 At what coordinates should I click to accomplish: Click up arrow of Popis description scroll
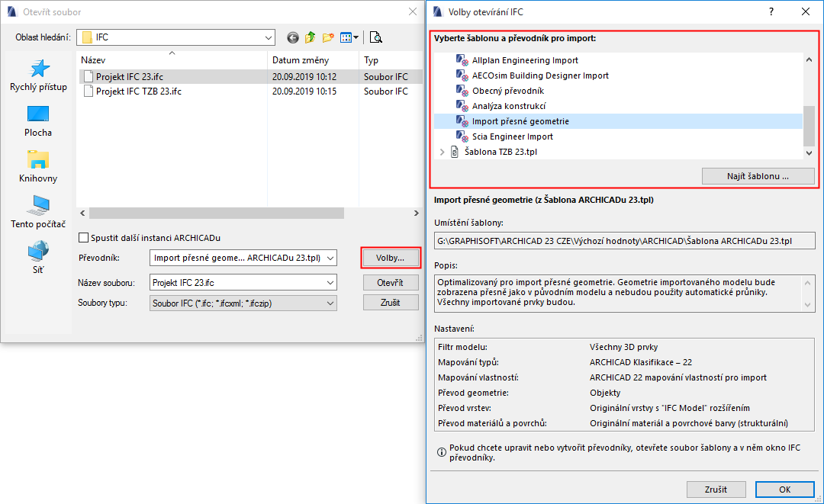coord(808,283)
